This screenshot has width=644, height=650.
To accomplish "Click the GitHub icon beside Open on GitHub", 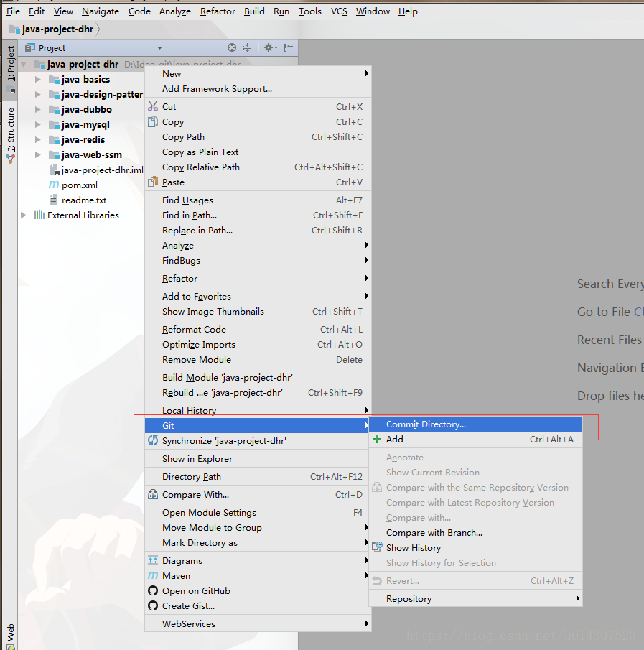I will point(153,590).
